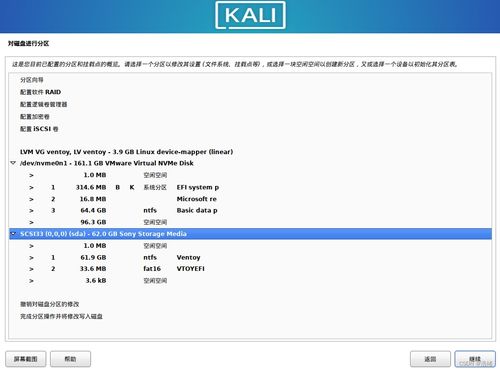Click the Help button
Screen dimensions: 500x371
70,359
